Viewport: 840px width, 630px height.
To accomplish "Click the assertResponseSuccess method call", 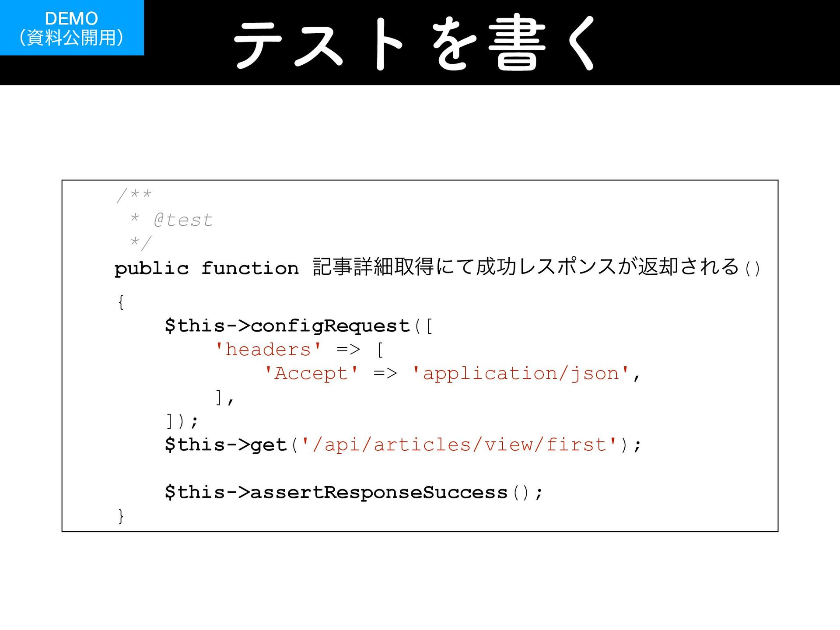I will point(378,493).
